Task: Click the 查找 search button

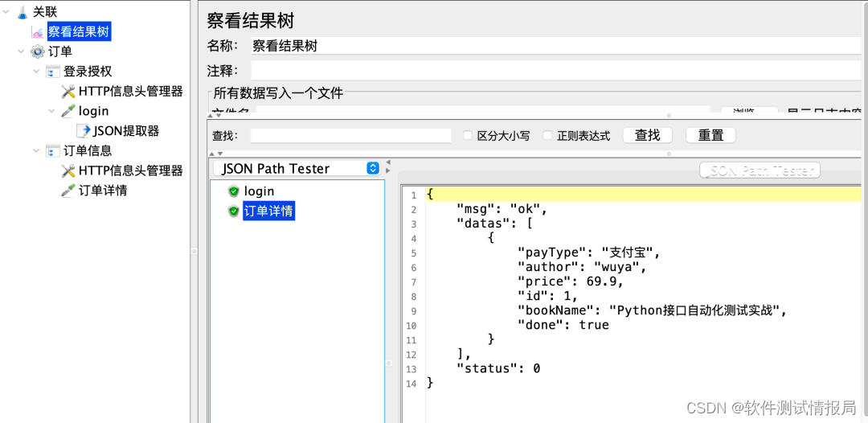Action: click(648, 135)
